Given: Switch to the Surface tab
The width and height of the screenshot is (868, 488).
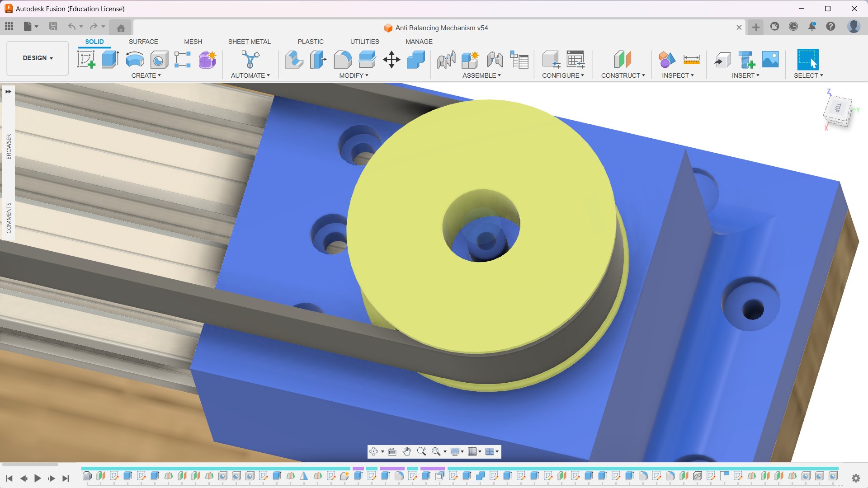Looking at the screenshot, I should [143, 42].
